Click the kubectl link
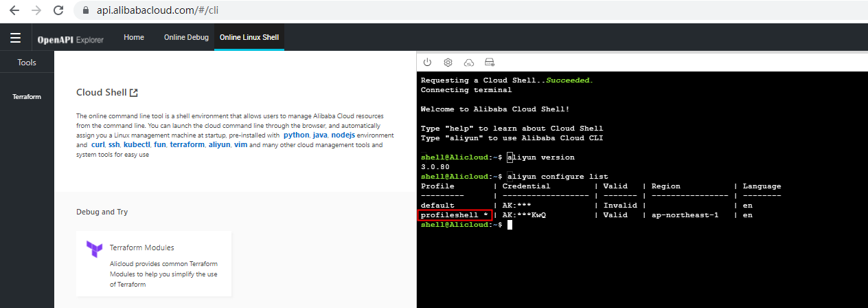This screenshot has width=868, height=308. pos(137,145)
